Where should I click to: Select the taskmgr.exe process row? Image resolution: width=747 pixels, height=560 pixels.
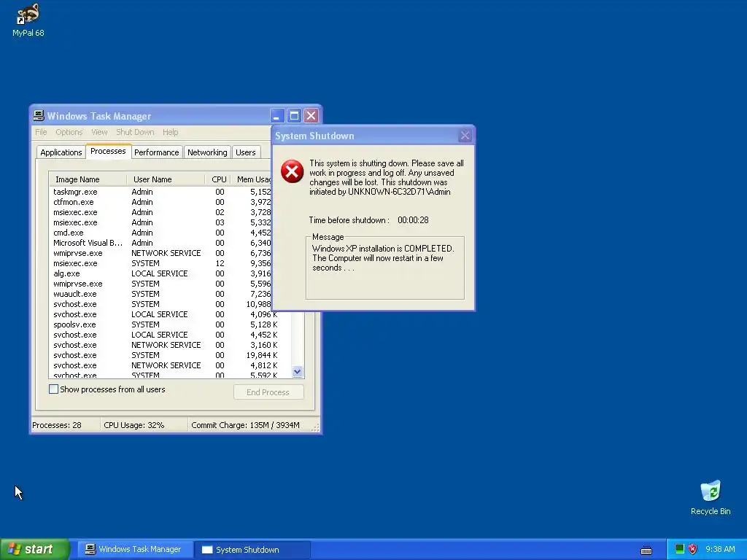160,192
